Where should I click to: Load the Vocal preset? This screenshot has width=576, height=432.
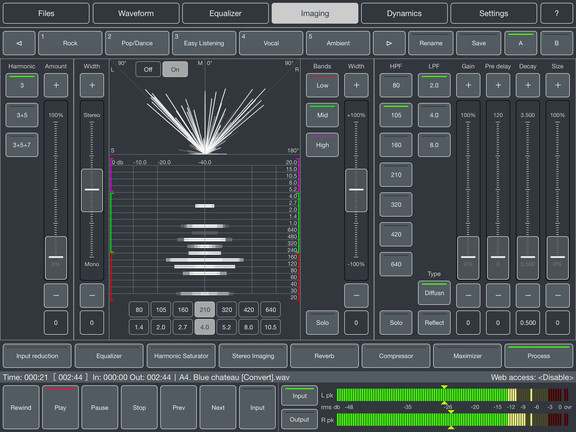tap(271, 43)
